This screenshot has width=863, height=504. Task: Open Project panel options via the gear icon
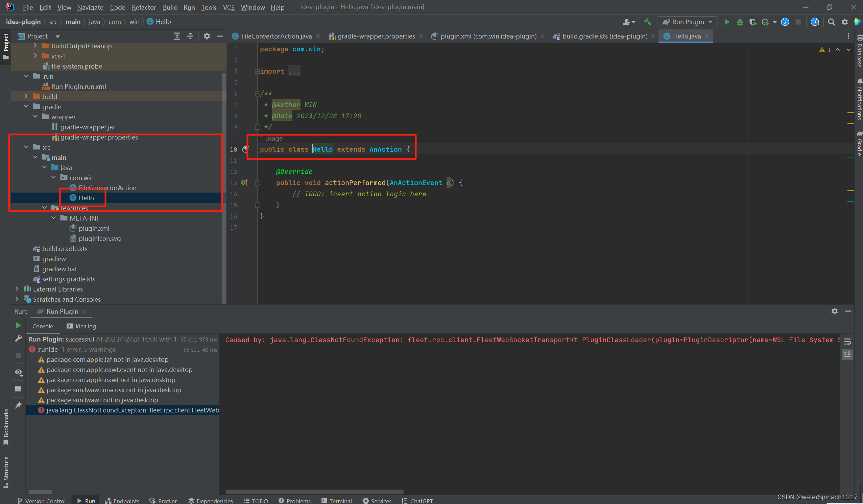coord(207,36)
